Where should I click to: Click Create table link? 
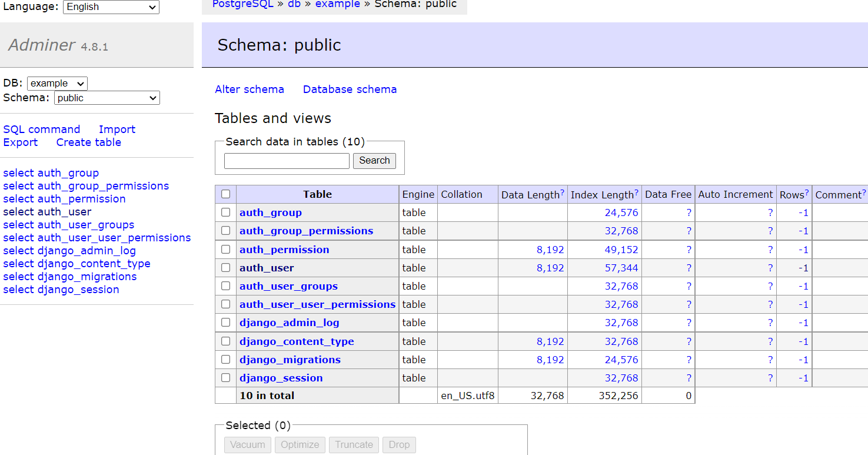point(89,142)
